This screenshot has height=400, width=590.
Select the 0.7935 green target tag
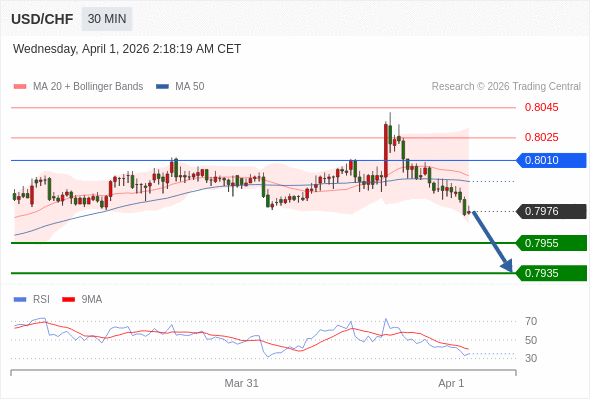tap(551, 273)
